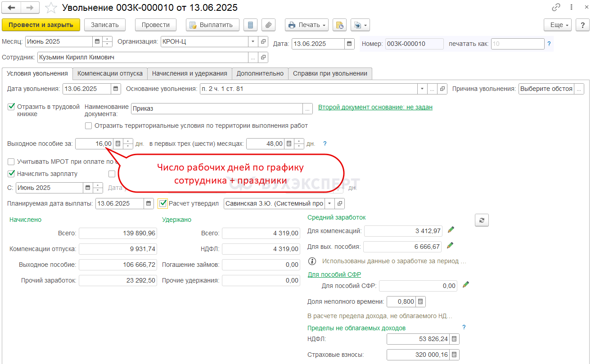
Task: Click the Причина увольнения field
Action: coord(546,89)
